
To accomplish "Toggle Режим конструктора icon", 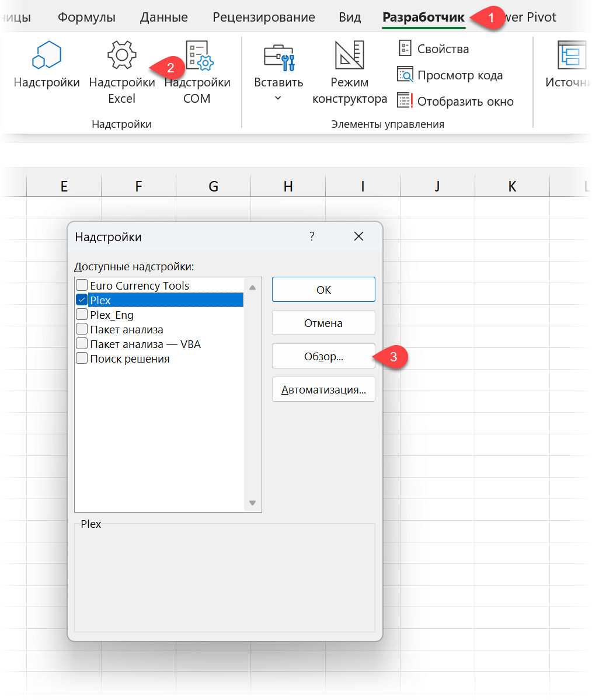I will coord(349,55).
